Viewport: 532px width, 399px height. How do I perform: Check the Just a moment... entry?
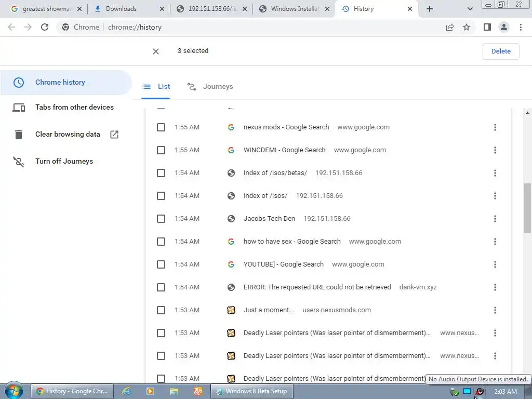[161, 310]
